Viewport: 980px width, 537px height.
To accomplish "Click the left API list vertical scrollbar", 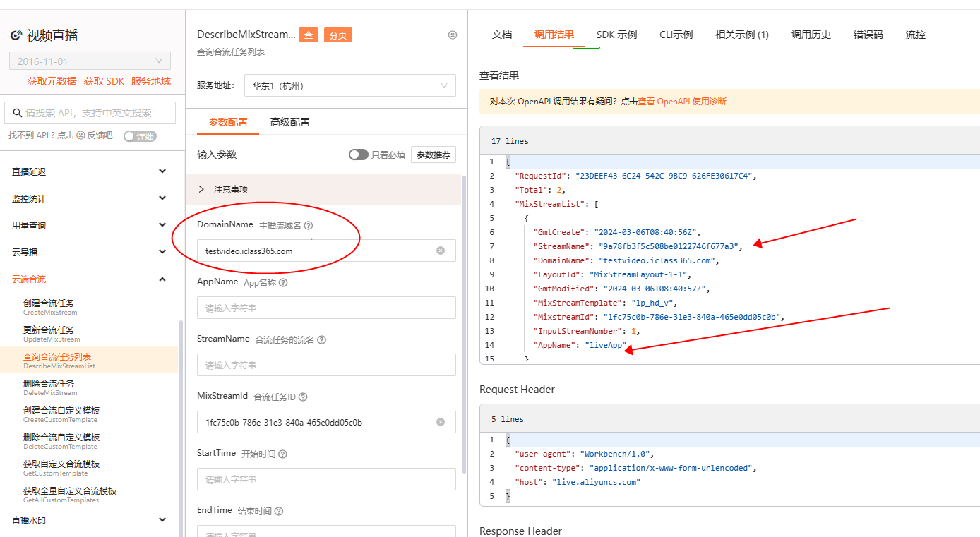I will coord(181,428).
